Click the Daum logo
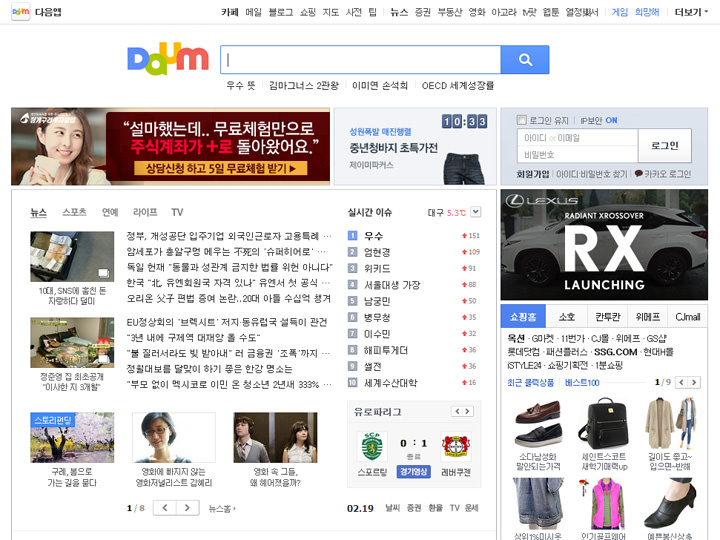Screen dimensions: 720x540 (168, 59)
